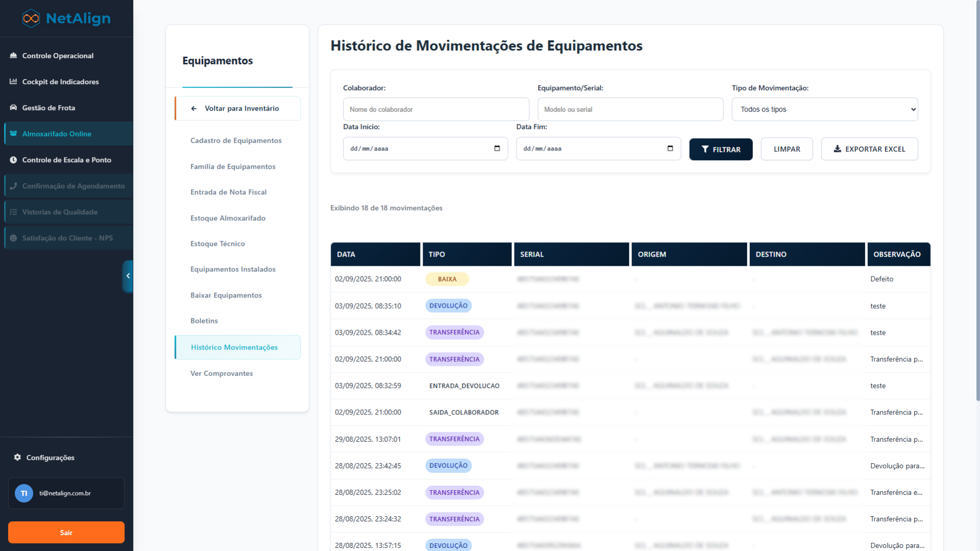Open Cadastro de Equipamentos menu item

236,140
